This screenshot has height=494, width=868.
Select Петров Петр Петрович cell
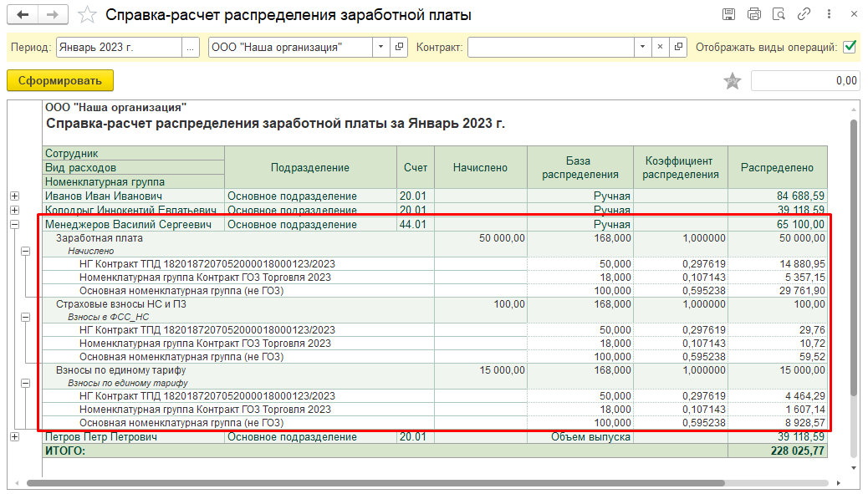pyautogui.click(x=134, y=437)
